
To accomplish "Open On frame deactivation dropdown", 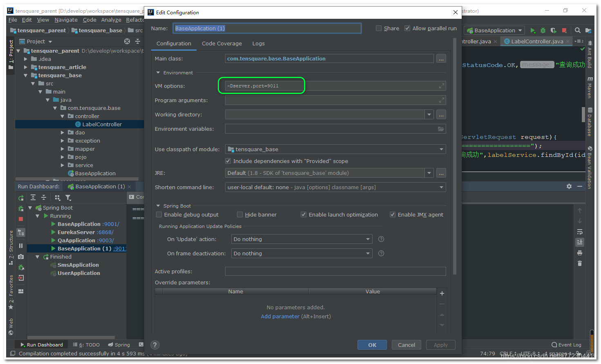I will point(302,253).
